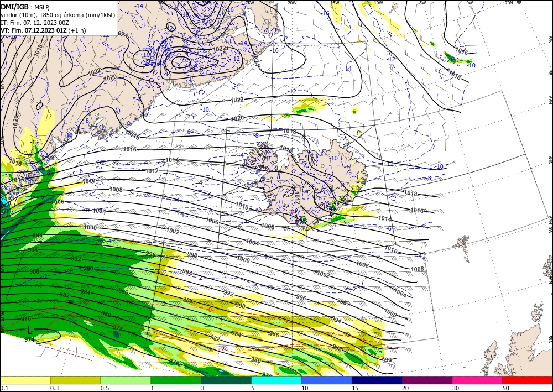Click the yellow 0.1–0.3 precipitation legend swatch
Image resolution: width=553 pixels, height=392 pixels.
(x=25, y=380)
